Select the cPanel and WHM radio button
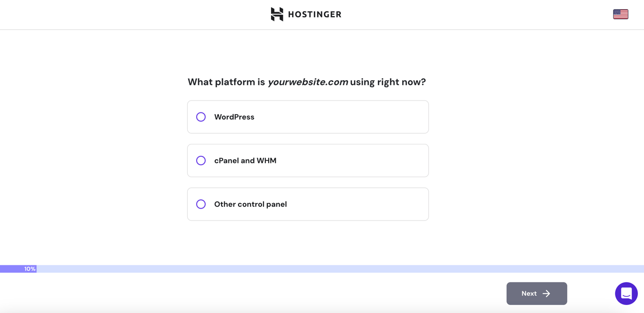Image resolution: width=644 pixels, height=313 pixels. tap(201, 161)
